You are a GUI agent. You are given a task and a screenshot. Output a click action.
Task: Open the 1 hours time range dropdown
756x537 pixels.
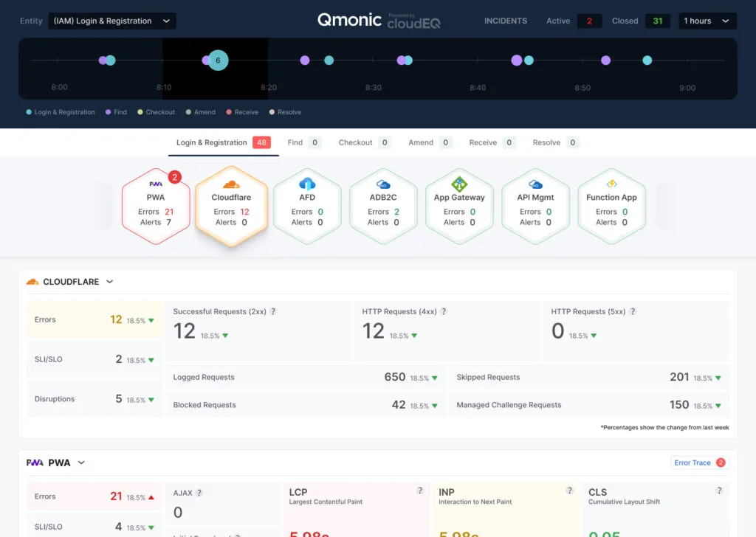tap(707, 21)
